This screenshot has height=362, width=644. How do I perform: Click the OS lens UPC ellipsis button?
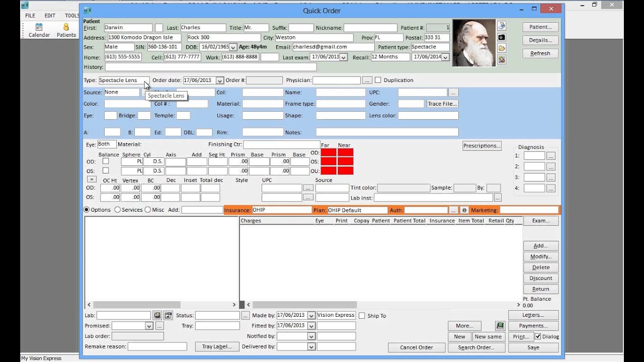[x=308, y=198]
